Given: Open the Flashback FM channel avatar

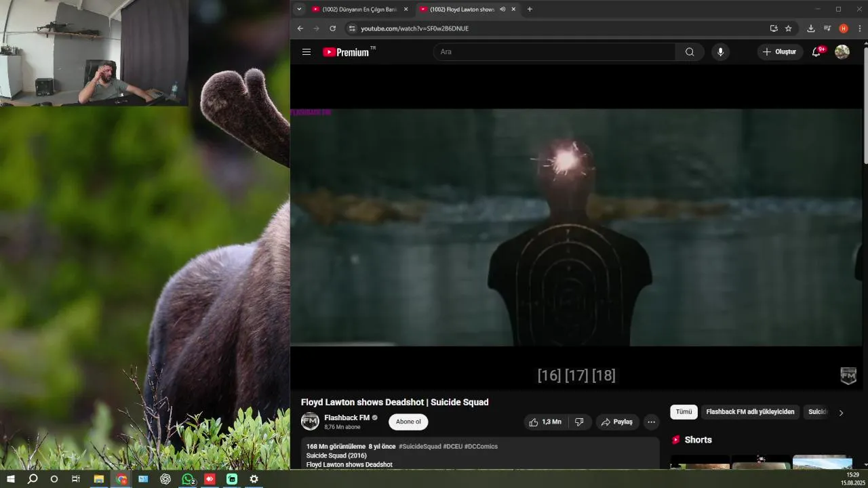Looking at the screenshot, I should click(310, 422).
